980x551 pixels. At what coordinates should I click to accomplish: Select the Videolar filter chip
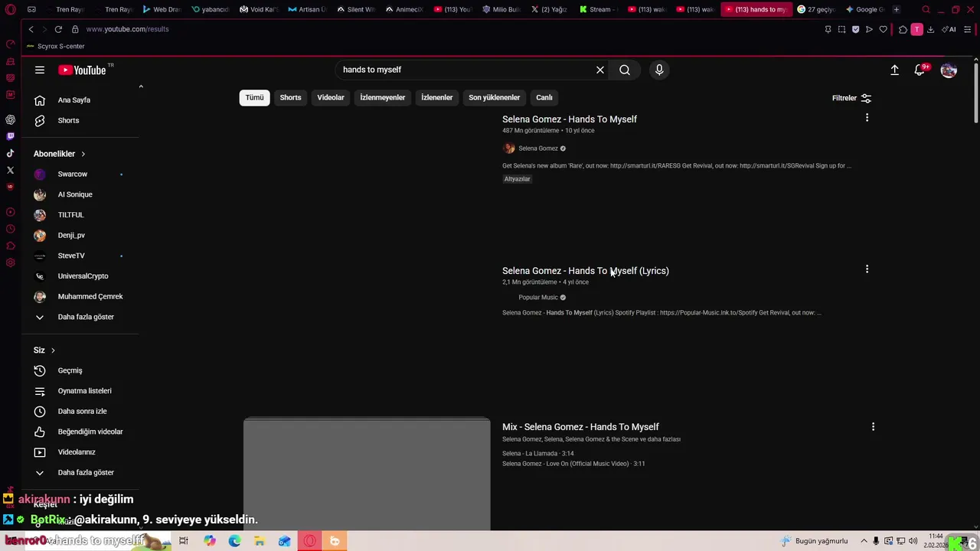tap(331, 97)
